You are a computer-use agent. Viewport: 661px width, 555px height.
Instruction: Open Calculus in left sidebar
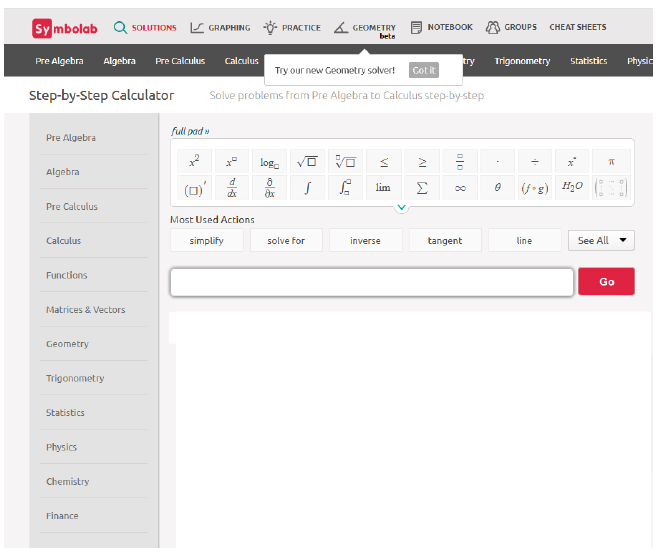point(64,241)
